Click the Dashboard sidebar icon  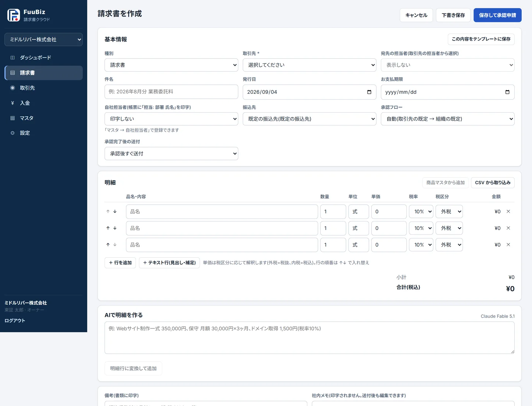(13, 58)
